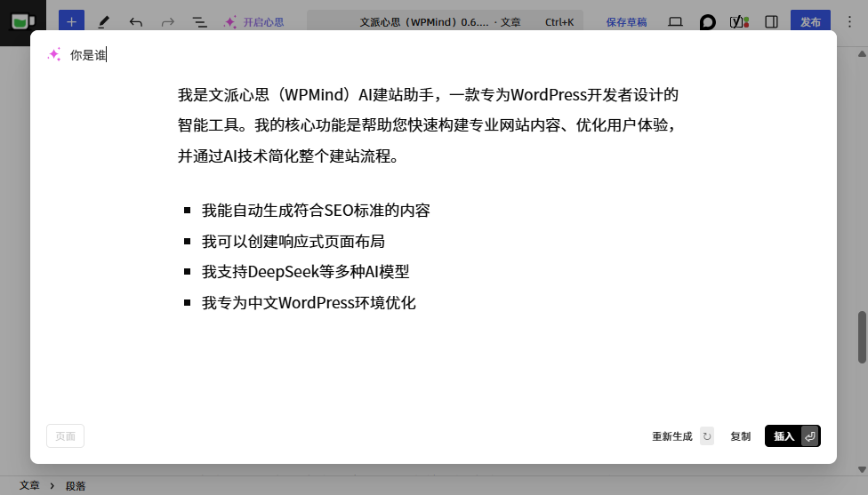Select the pencil tools icon

click(104, 22)
